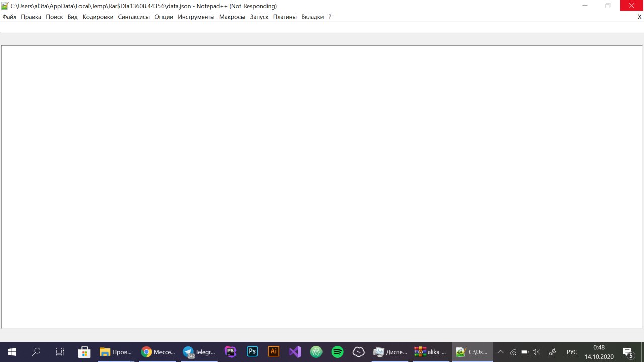This screenshot has height=362, width=644.
Task: Open the Вкладки menu
Action: click(312, 17)
